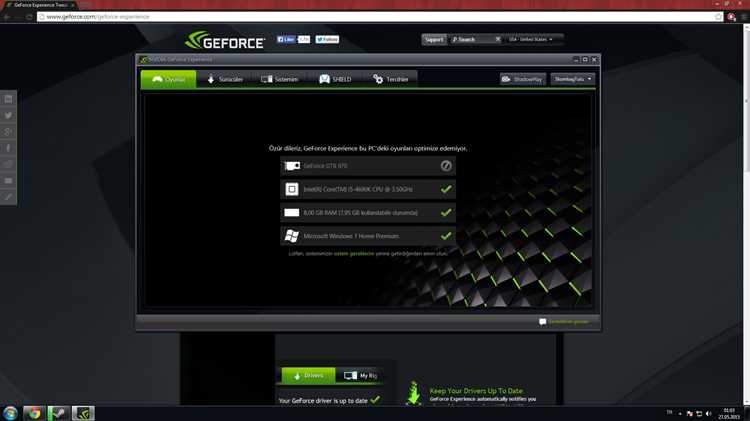Click the Support button on the website

coord(434,40)
